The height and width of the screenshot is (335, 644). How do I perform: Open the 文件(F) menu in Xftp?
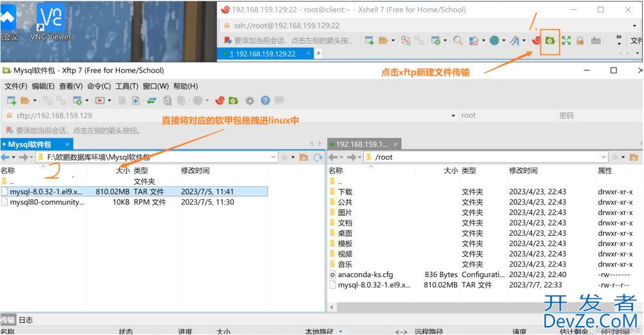point(16,86)
